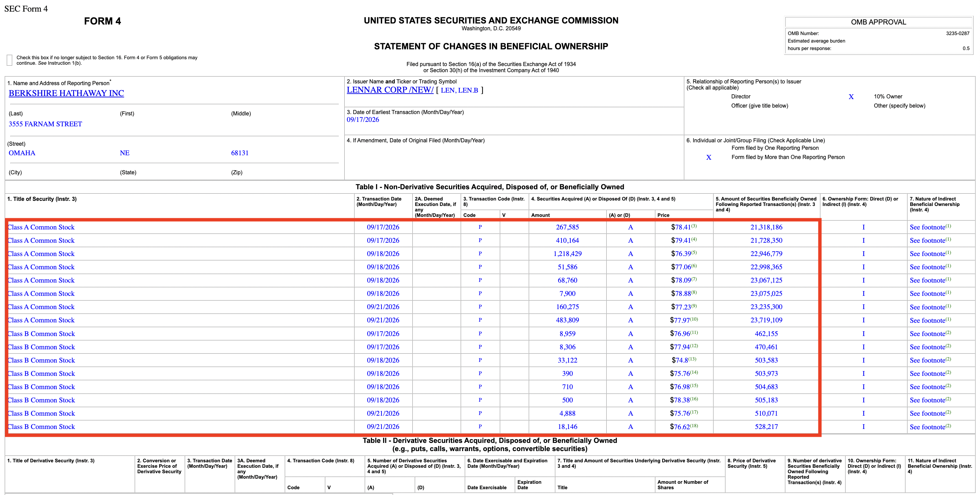Screen dimensions: 980x495
Task: Click footnote (13) beside price $74.8
Action: click(692, 359)
